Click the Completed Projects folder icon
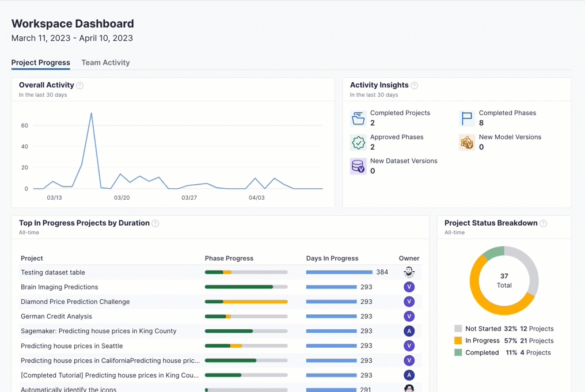The width and height of the screenshot is (585, 392). [x=358, y=119]
